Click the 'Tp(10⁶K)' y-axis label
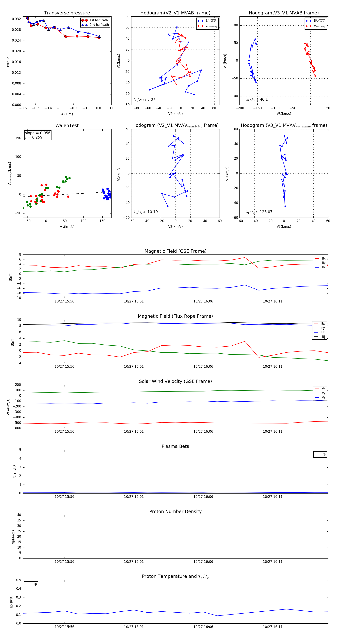 click(x=11, y=602)
